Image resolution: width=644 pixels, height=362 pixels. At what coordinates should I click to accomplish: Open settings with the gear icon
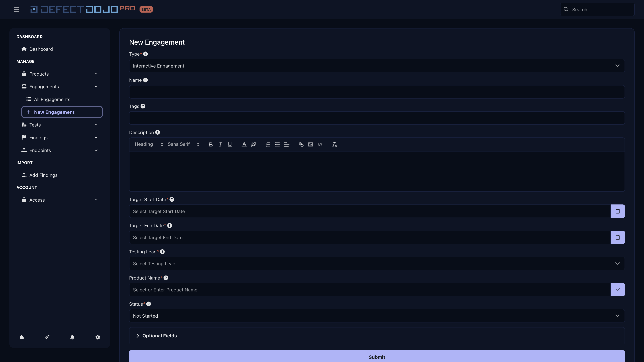(97, 337)
